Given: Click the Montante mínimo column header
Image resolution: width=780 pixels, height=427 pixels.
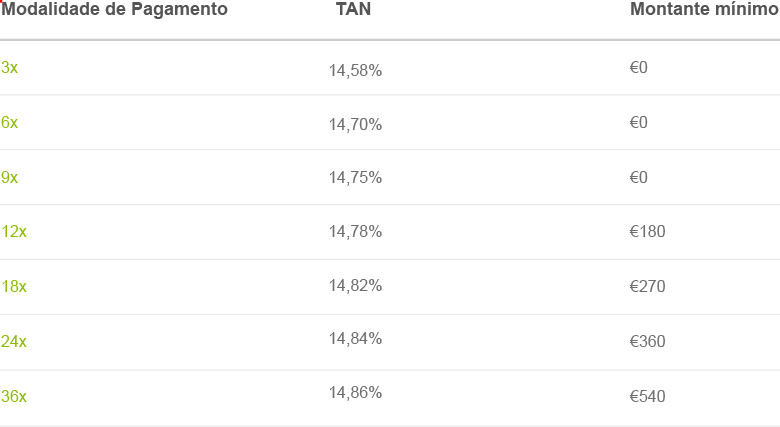Looking at the screenshot, I should [703, 10].
